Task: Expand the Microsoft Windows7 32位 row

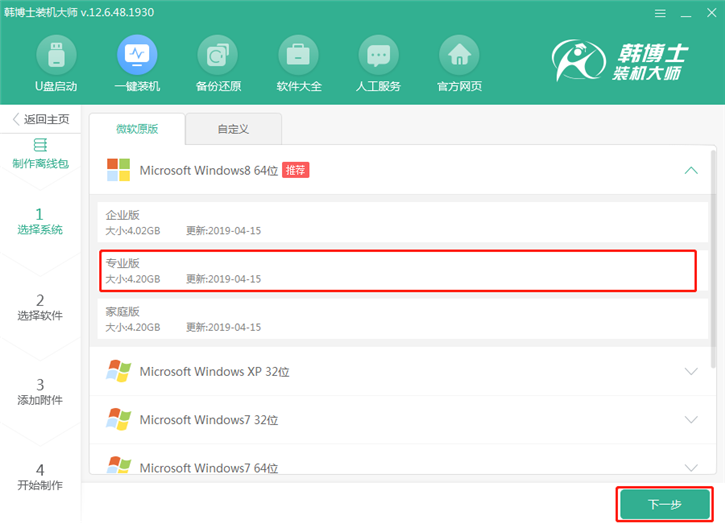Action: pyautogui.click(x=690, y=420)
